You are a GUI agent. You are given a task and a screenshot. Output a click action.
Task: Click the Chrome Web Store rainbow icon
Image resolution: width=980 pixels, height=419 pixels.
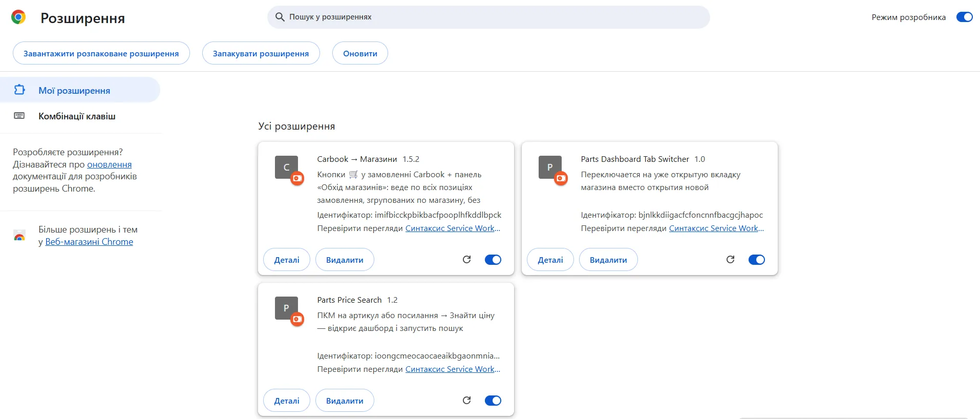coord(19,236)
